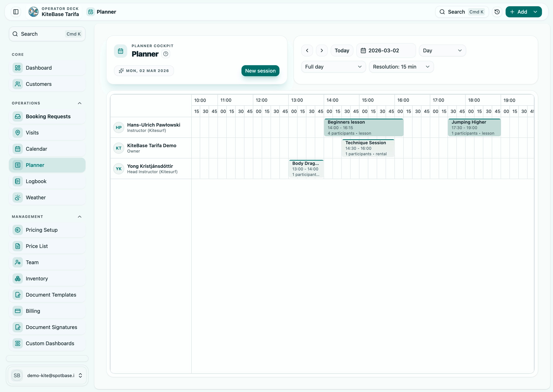Collapse the MANAGEMENT sidebar section
The image size is (553, 392).
(80, 216)
